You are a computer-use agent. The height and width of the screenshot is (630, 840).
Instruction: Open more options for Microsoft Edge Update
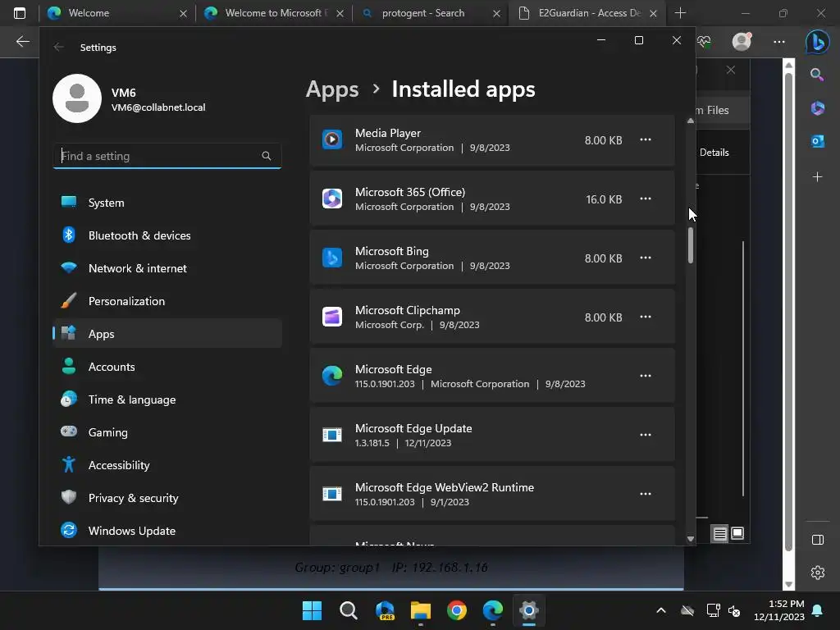pyautogui.click(x=646, y=435)
